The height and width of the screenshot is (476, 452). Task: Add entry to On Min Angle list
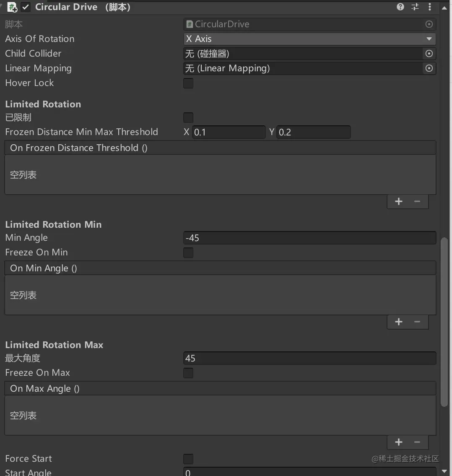click(398, 322)
